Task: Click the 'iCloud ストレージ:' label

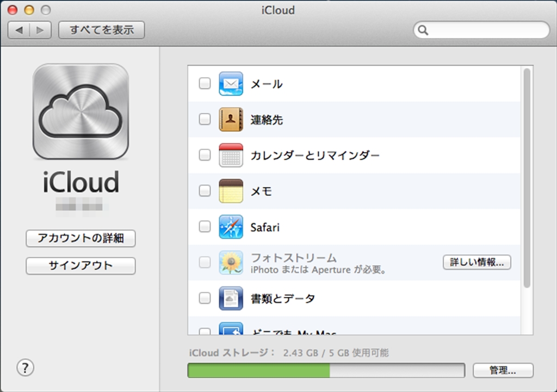Action: coord(232,353)
